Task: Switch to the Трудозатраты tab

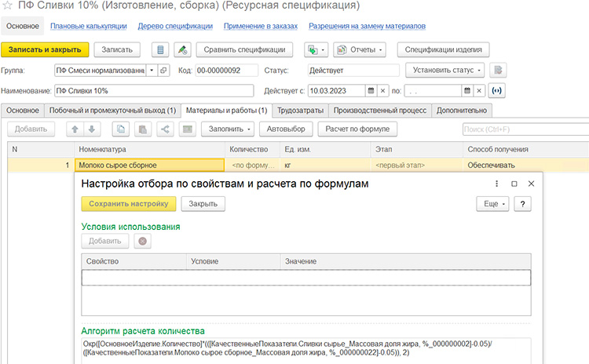Action: (301, 111)
